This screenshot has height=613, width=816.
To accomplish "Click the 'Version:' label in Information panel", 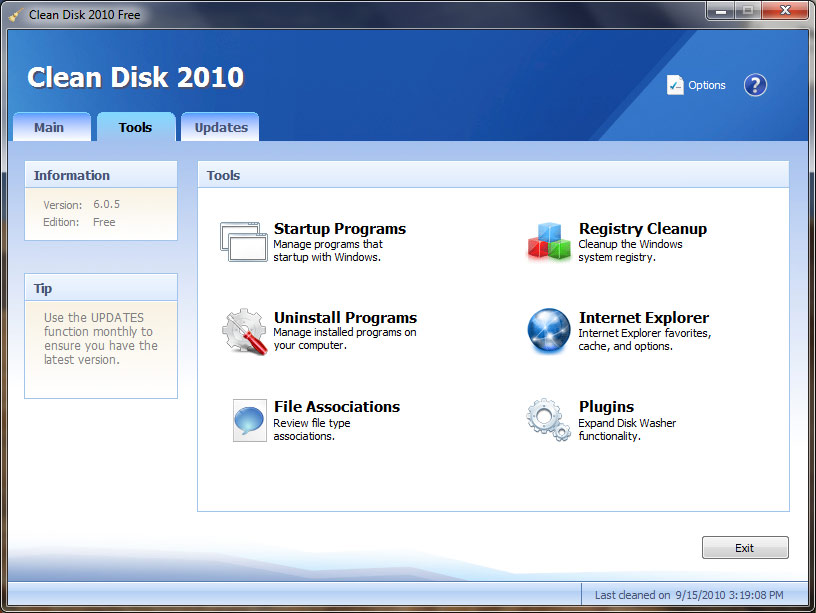I will (62, 205).
